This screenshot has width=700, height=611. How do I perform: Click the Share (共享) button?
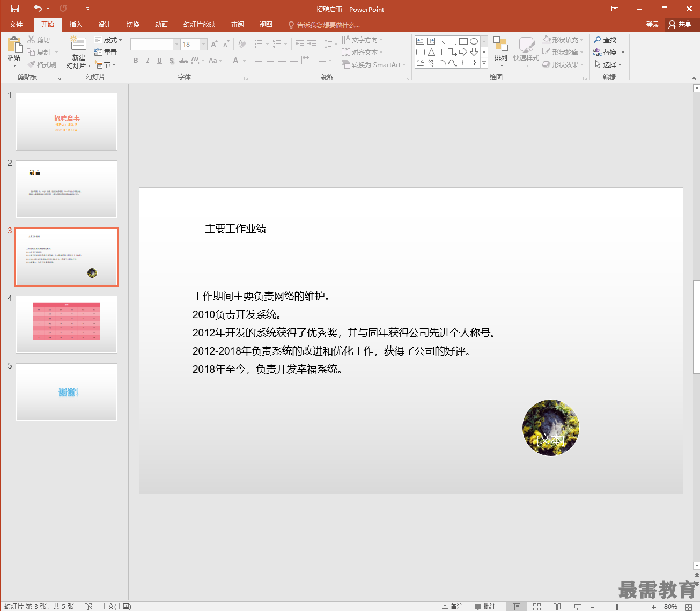[680, 25]
